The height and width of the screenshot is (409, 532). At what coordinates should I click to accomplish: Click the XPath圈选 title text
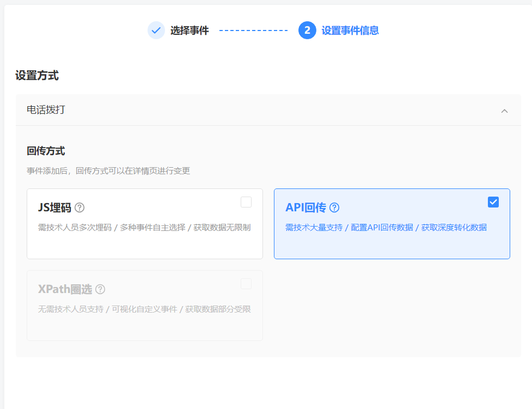[x=65, y=289]
